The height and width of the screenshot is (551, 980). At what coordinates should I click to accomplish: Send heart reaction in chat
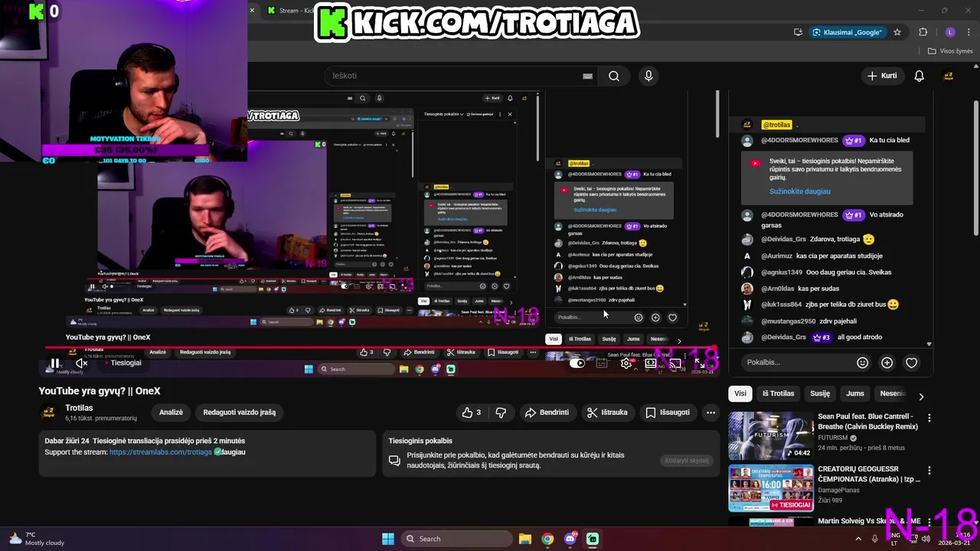click(x=911, y=363)
